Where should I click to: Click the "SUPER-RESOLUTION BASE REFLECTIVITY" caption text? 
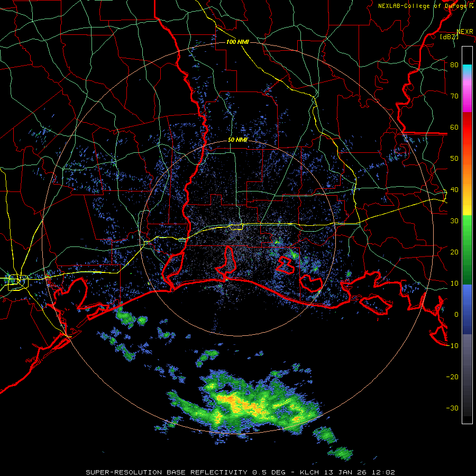167,472
